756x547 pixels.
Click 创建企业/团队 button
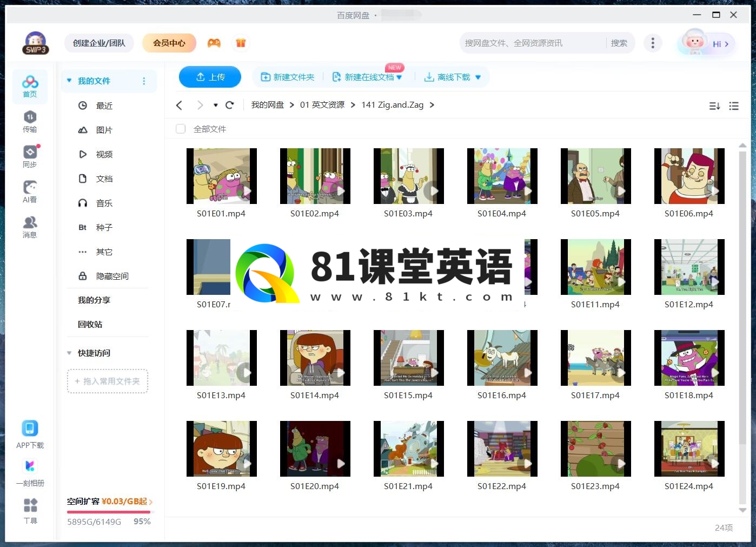(x=99, y=43)
